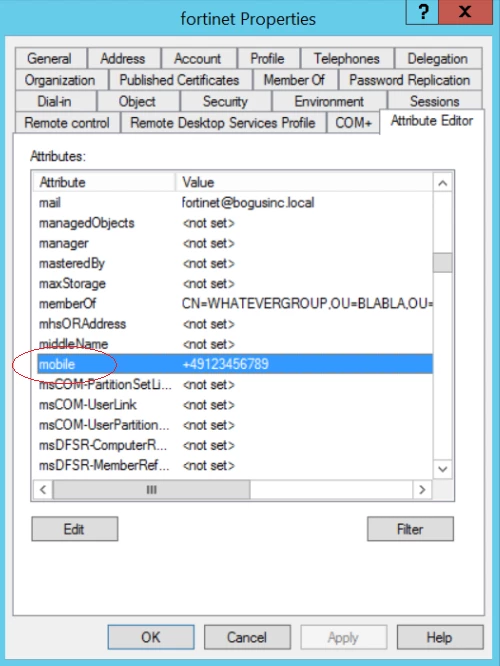Click the vertical scrollbar thumb
The height and width of the screenshot is (666, 500).
click(443, 262)
